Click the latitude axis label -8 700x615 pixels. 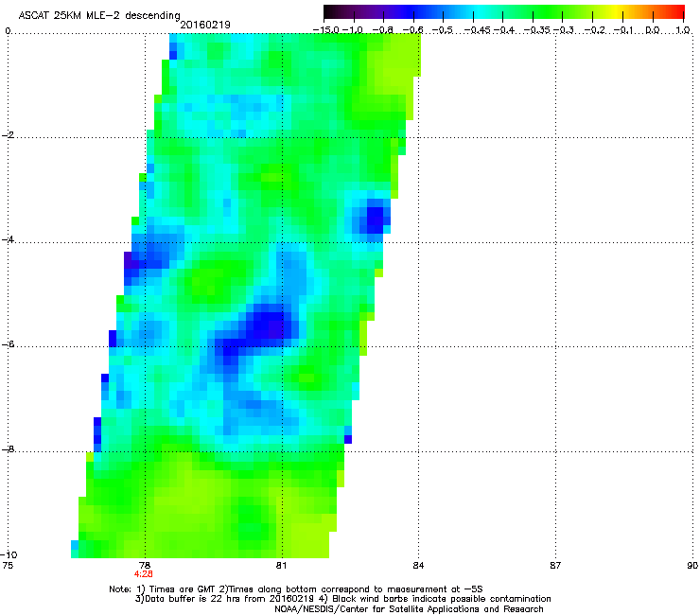click(8, 449)
